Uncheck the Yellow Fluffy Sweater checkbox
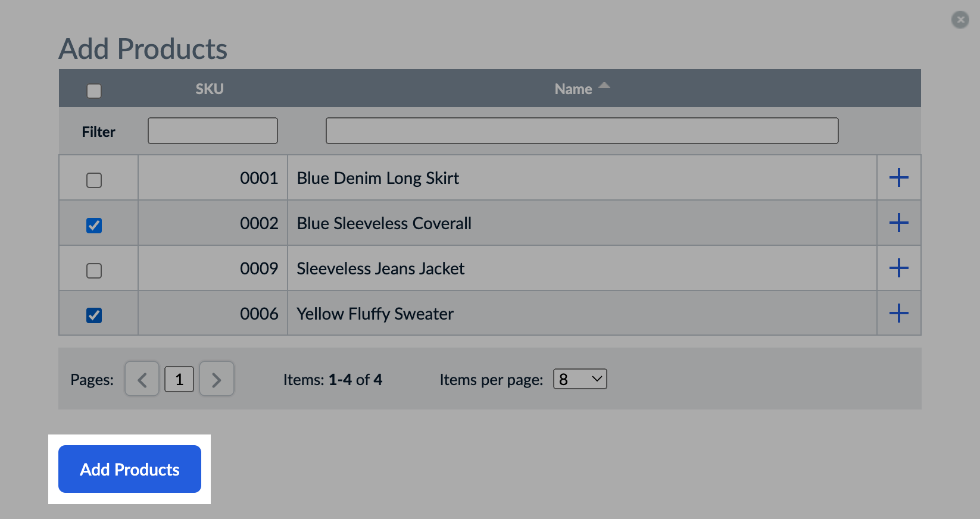The image size is (980, 519). coord(94,315)
